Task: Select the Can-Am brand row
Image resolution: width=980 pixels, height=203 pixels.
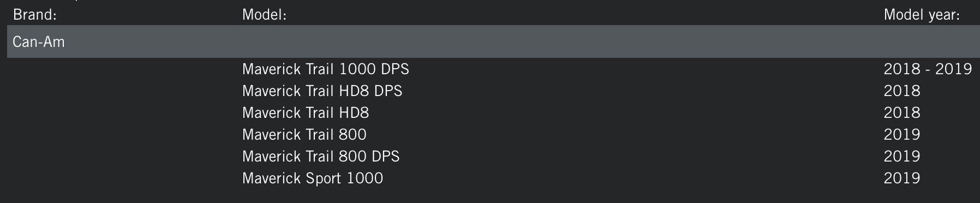Action: tap(493, 41)
